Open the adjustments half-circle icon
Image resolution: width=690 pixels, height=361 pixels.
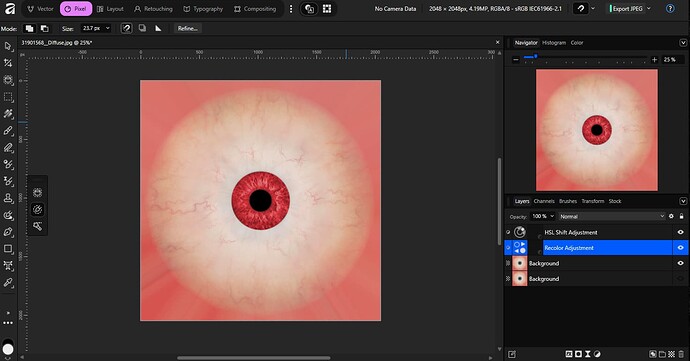pyautogui.click(x=597, y=354)
